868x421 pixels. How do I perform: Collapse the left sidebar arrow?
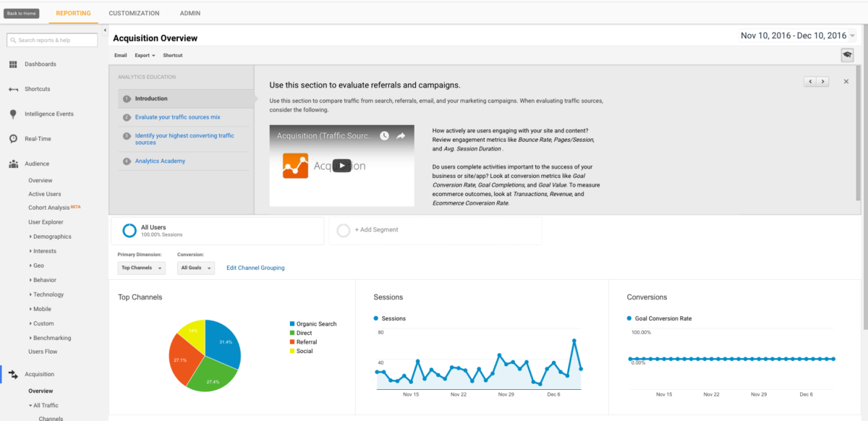point(104,30)
